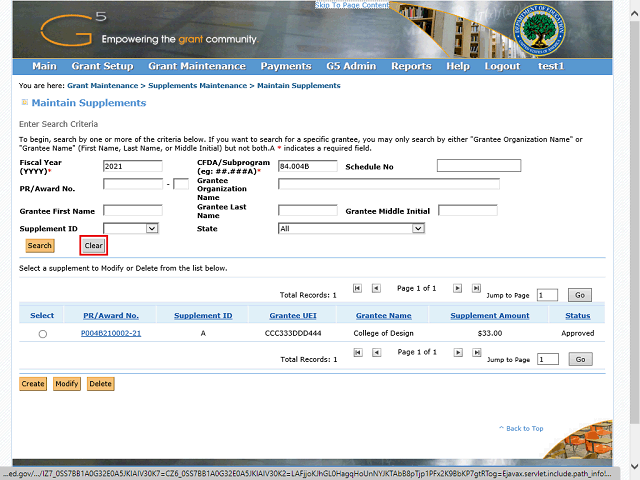The height and width of the screenshot is (480, 640).
Task: Open the Reports menu
Action: point(411,66)
